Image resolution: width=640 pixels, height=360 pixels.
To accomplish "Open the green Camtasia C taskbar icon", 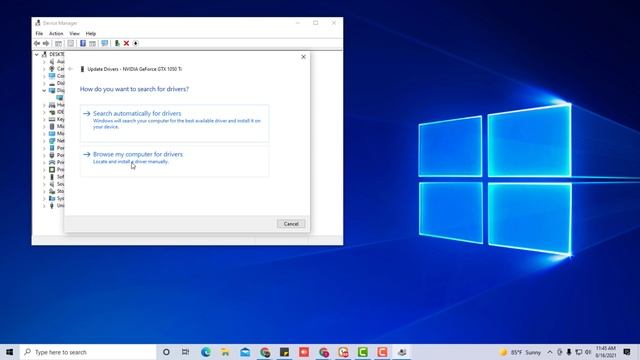I will pos(363,352).
